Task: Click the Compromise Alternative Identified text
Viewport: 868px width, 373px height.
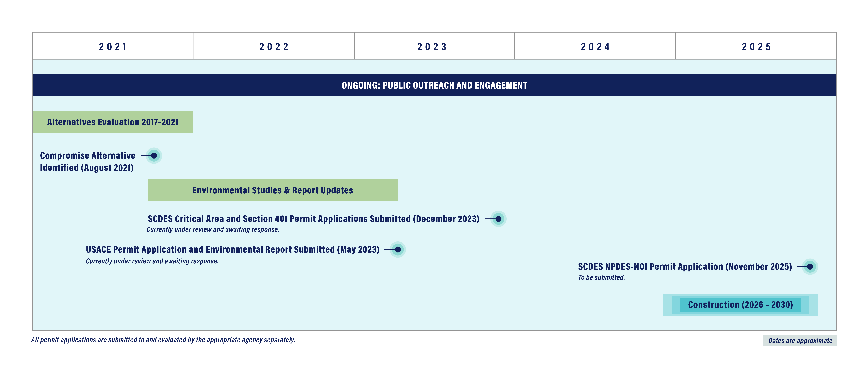Action: [87, 162]
